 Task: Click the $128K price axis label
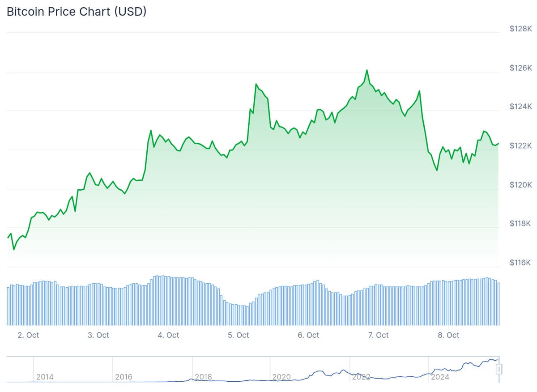pyautogui.click(x=520, y=29)
